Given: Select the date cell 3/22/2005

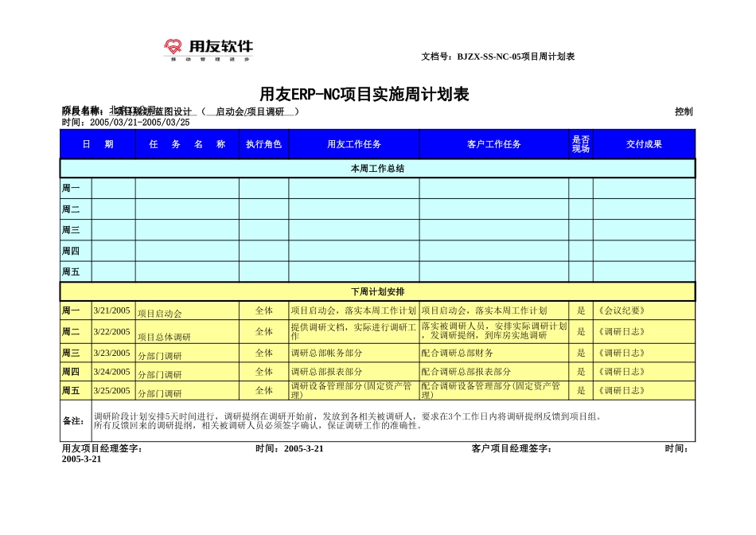Looking at the screenshot, I should (112, 332).
